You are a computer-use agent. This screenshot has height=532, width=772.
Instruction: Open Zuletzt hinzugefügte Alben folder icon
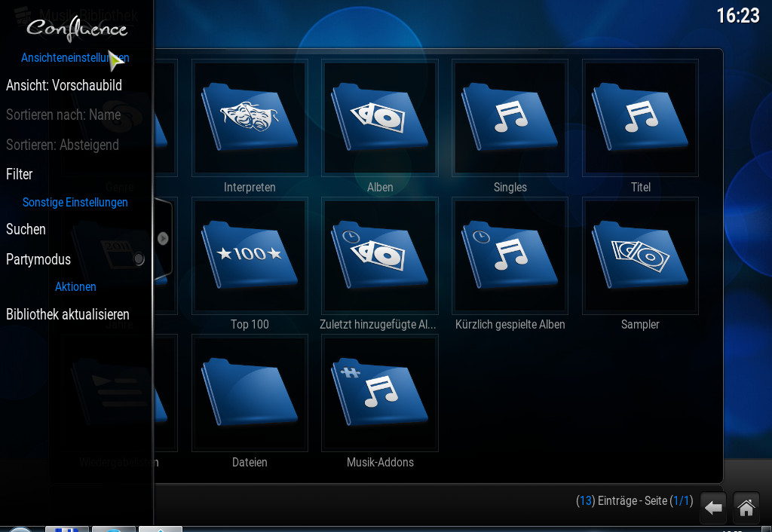point(380,255)
